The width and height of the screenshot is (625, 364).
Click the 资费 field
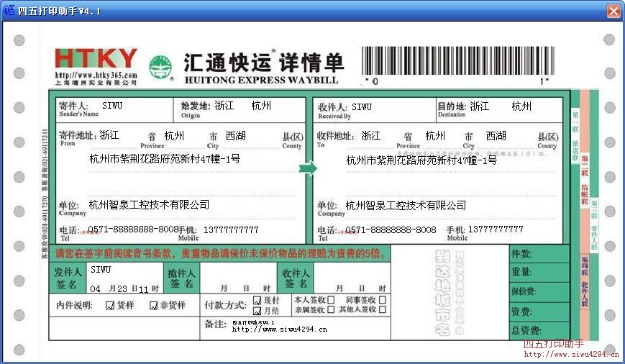coord(539,311)
